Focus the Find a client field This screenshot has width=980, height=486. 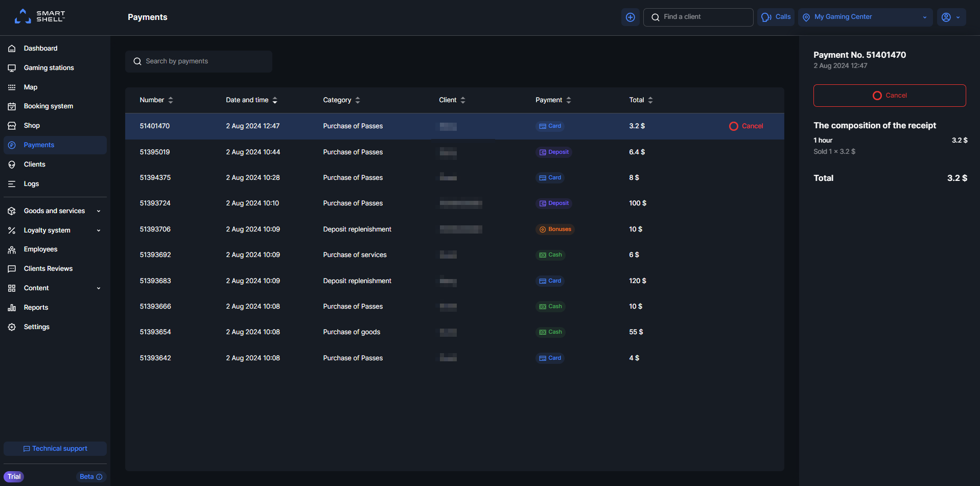698,17
